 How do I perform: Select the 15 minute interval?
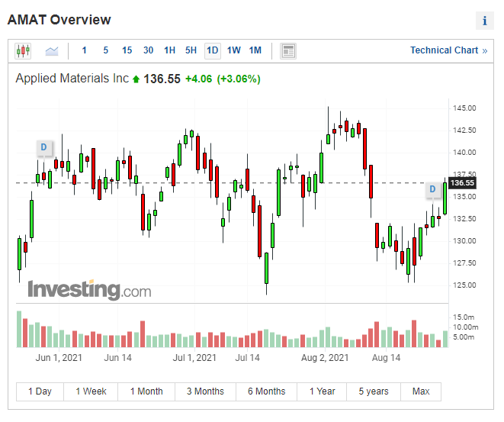127,50
